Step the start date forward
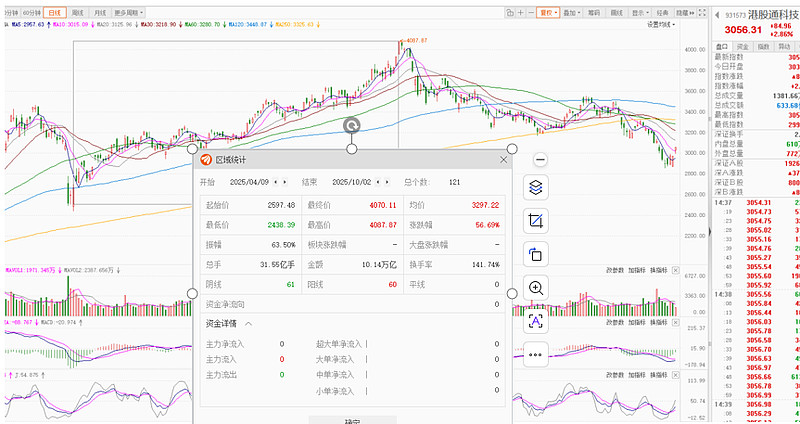800x424 pixels. click(285, 182)
